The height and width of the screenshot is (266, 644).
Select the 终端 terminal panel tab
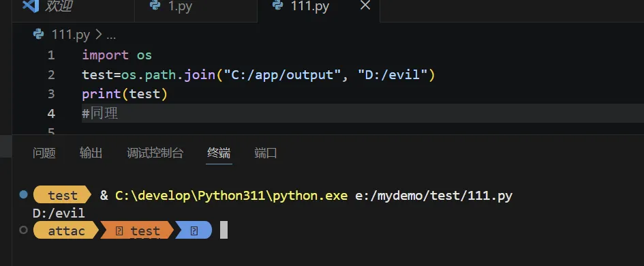pos(219,153)
